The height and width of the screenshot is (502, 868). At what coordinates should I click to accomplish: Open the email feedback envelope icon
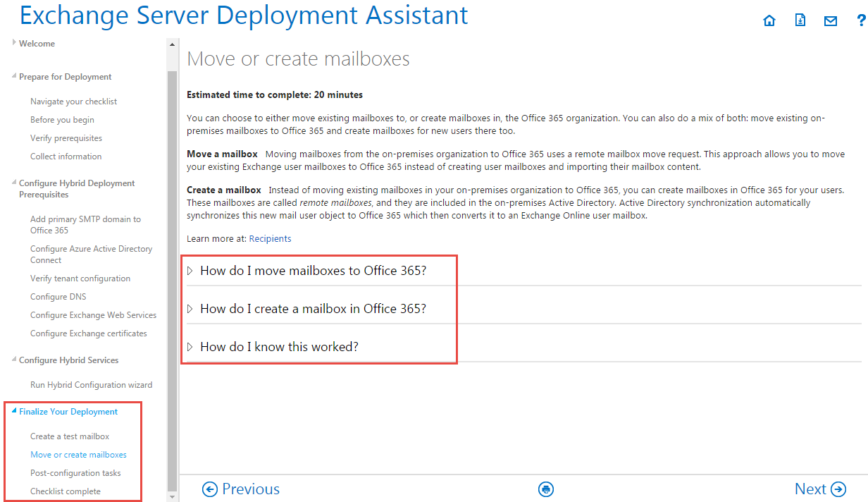[x=831, y=21]
